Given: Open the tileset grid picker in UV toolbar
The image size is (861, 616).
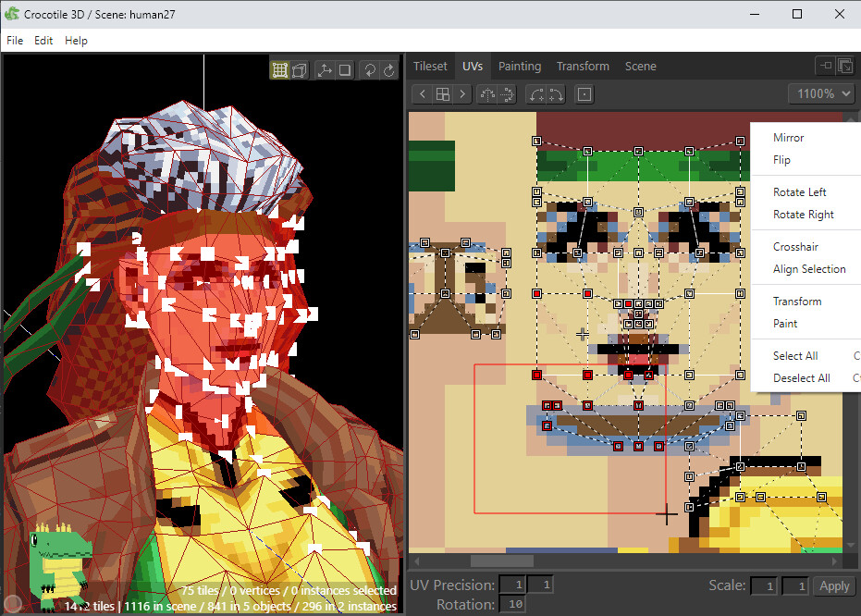Looking at the screenshot, I should coord(442,93).
